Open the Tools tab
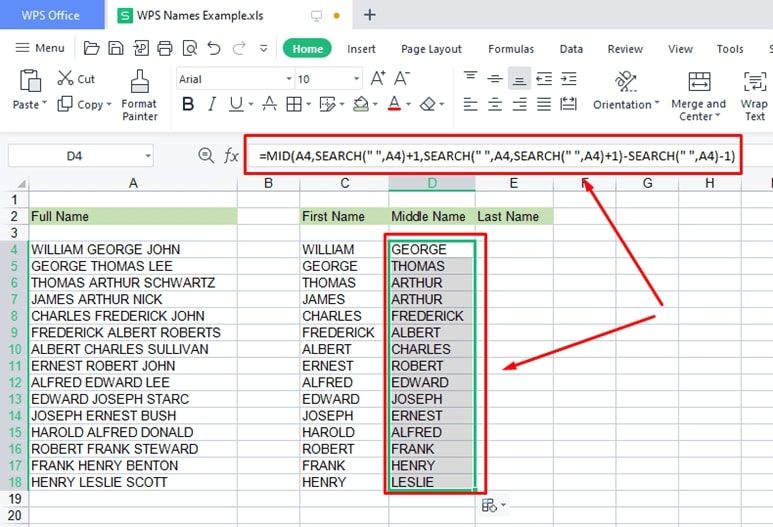The width and height of the screenshot is (773, 527). pos(730,49)
